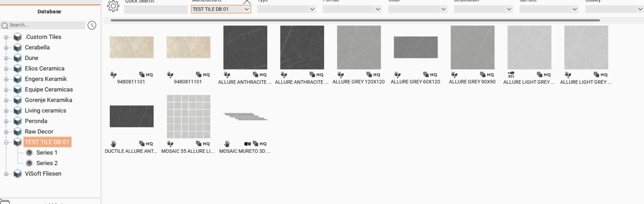The width and height of the screenshot is (644, 204).
Task: Click the Dune manufacturer cube icon
Action: click(x=18, y=58)
